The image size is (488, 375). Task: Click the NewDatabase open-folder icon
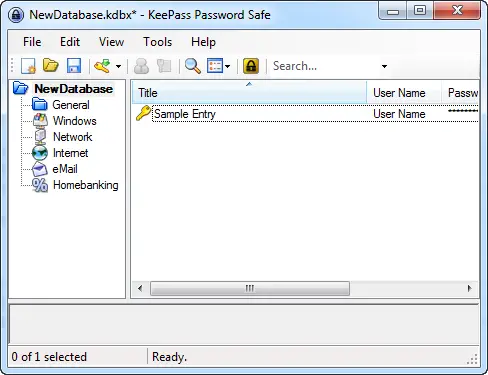click(21, 88)
